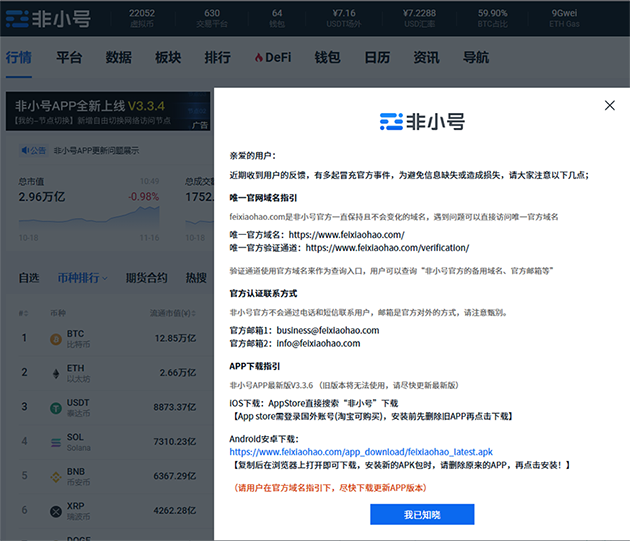This screenshot has width=630, height=541.
Task: Click the verification channel URL in popup
Action: [387, 248]
